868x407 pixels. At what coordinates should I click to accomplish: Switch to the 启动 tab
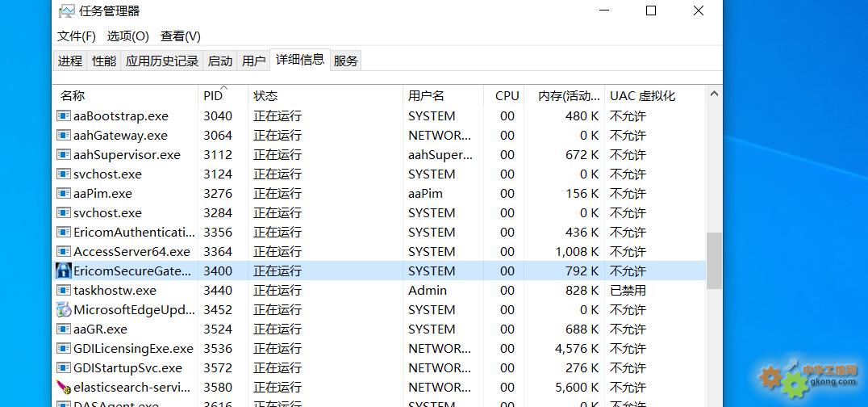219,61
